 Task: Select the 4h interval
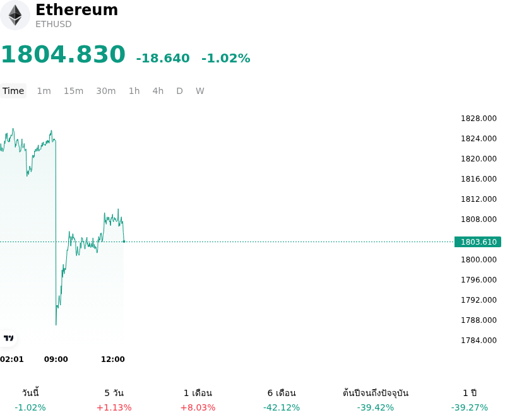[x=158, y=91]
